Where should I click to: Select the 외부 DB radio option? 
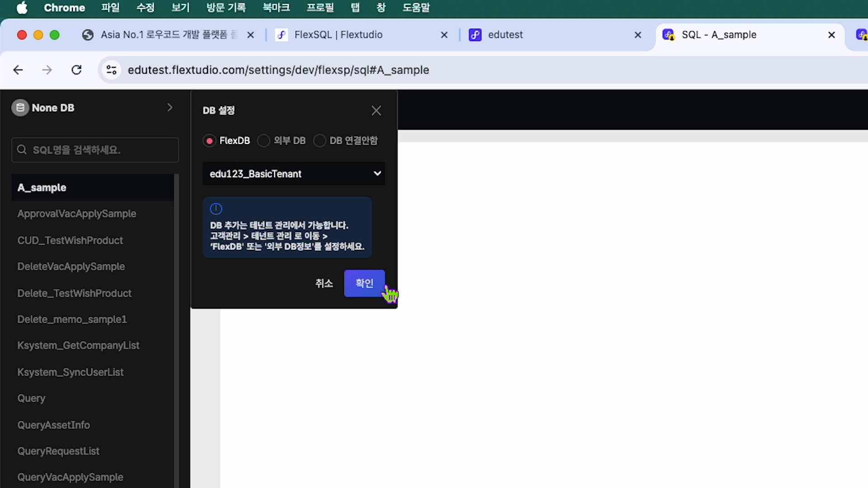[x=264, y=141]
